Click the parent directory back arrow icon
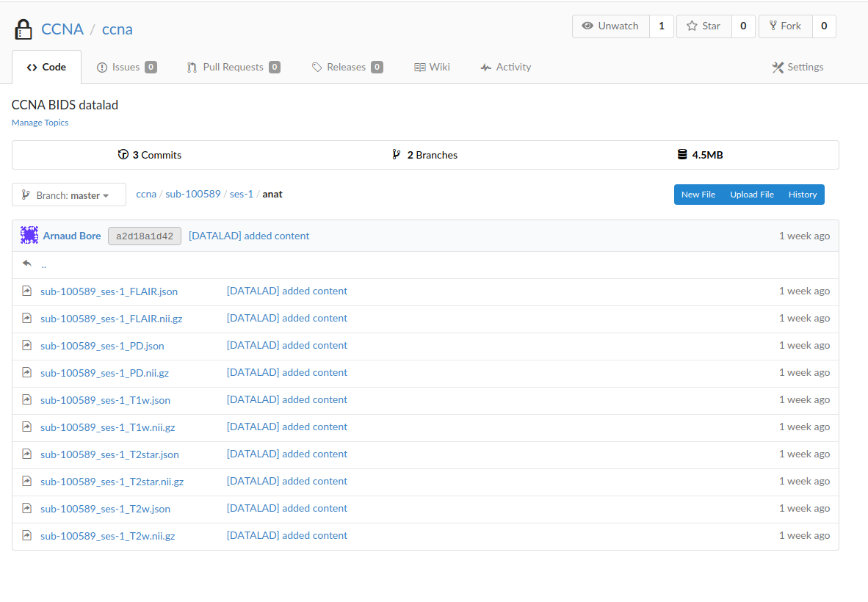The width and height of the screenshot is (868, 602). (26, 264)
